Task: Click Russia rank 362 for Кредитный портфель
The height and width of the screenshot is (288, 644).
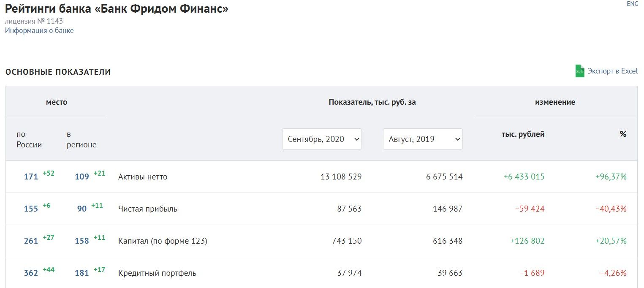Action: (31, 273)
